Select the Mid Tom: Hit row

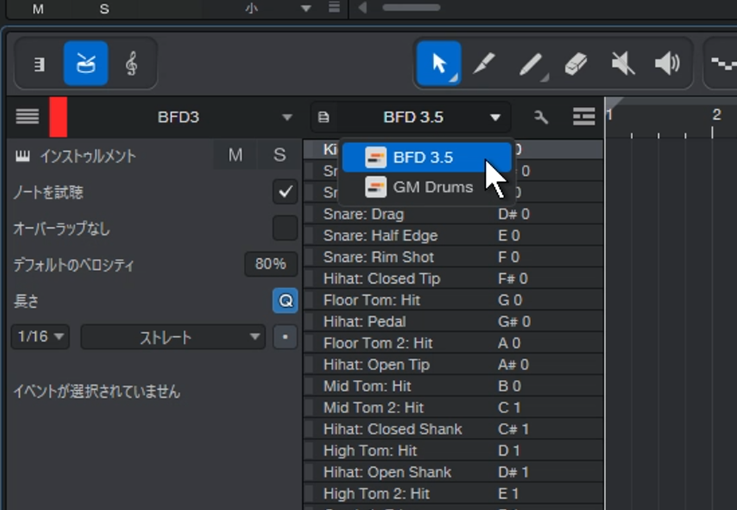coord(453,386)
